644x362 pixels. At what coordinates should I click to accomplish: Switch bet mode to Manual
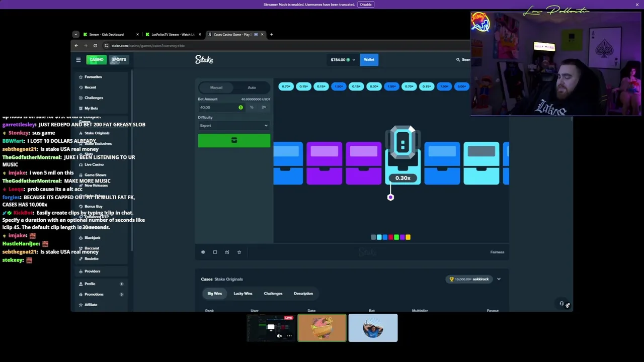[x=216, y=87]
